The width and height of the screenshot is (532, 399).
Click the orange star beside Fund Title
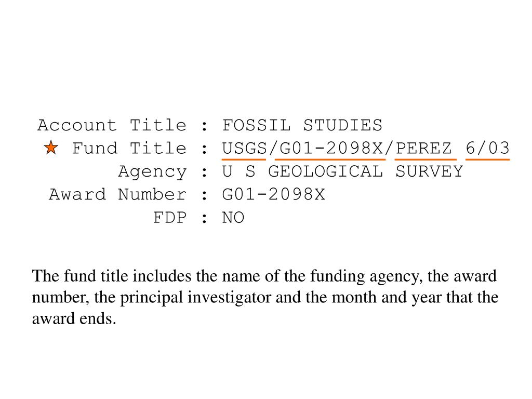(51, 148)
